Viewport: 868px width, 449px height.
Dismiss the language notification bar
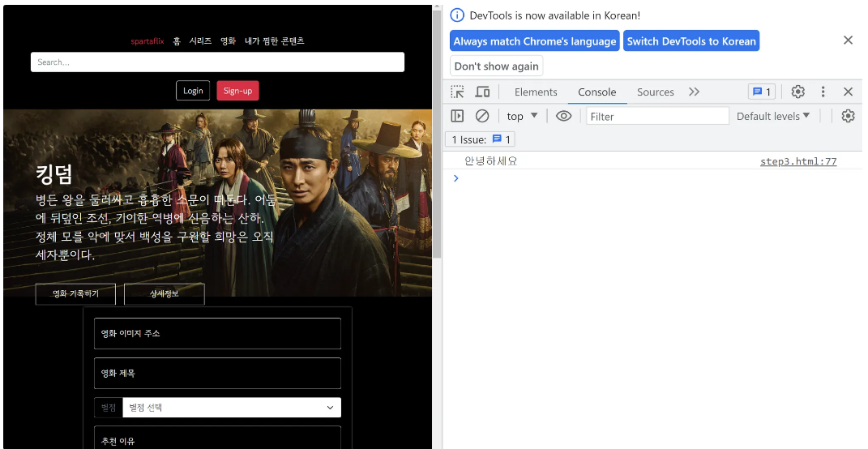[x=848, y=40]
